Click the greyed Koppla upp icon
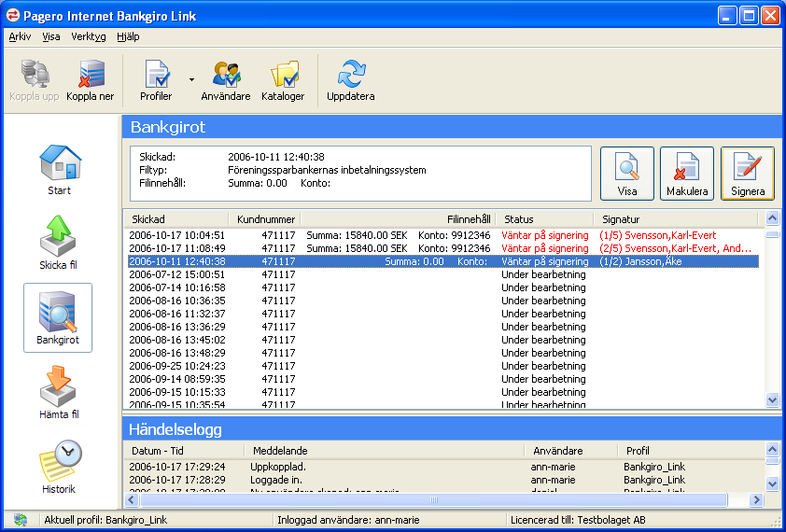This screenshot has height=532, width=786. (35, 80)
